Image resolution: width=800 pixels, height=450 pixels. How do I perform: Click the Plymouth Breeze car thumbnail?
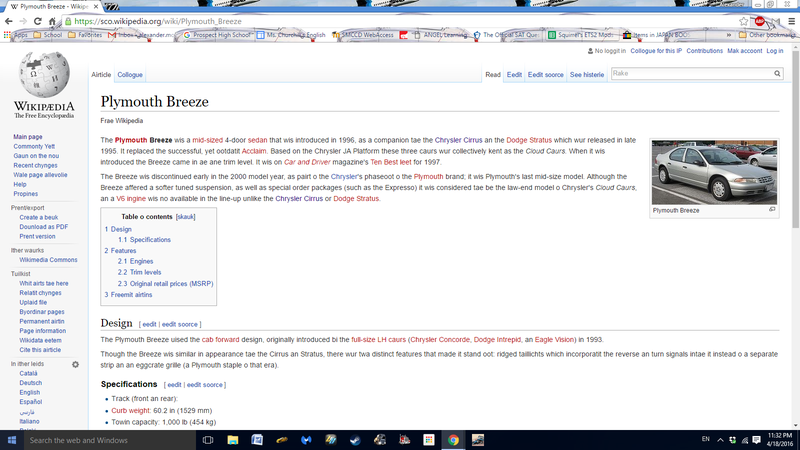[x=714, y=172]
